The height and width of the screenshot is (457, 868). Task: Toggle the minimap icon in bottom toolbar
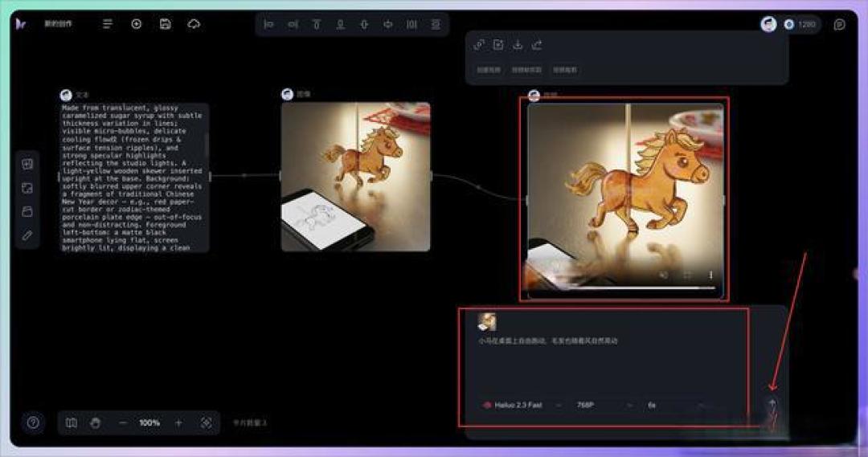pos(72,422)
